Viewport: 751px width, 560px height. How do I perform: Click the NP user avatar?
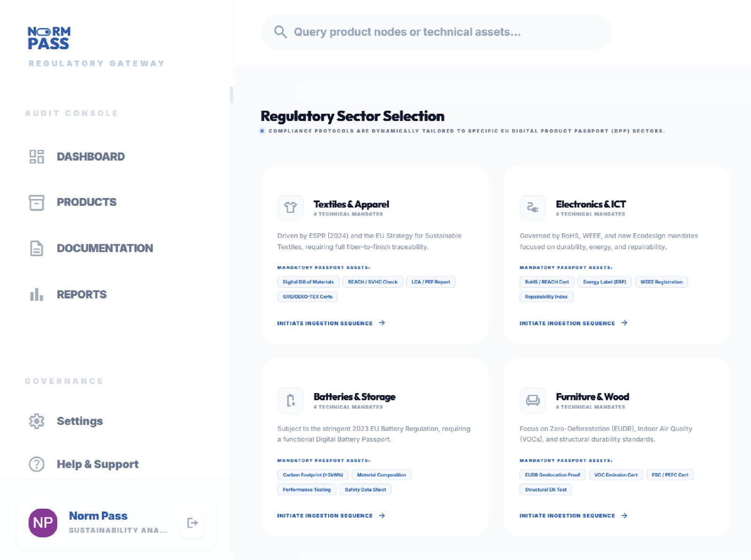click(43, 523)
